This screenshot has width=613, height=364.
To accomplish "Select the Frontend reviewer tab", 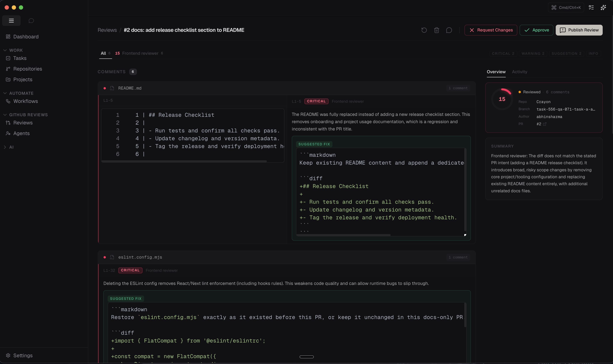I will click(139, 53).
